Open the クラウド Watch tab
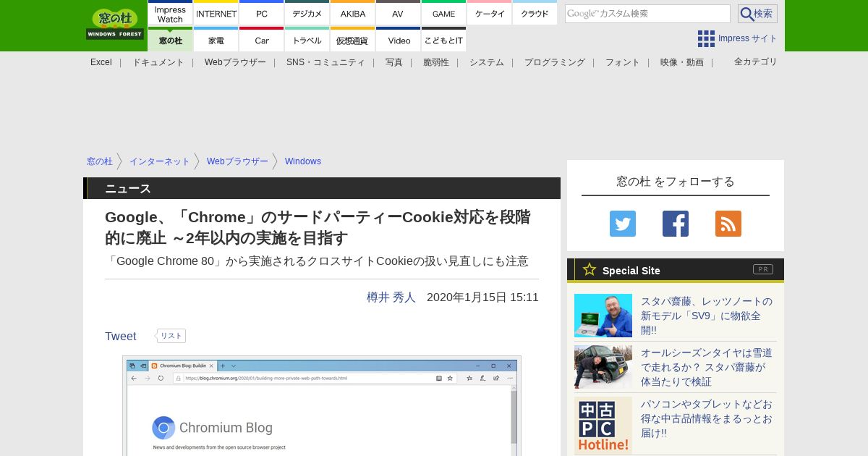 [535, 13]
